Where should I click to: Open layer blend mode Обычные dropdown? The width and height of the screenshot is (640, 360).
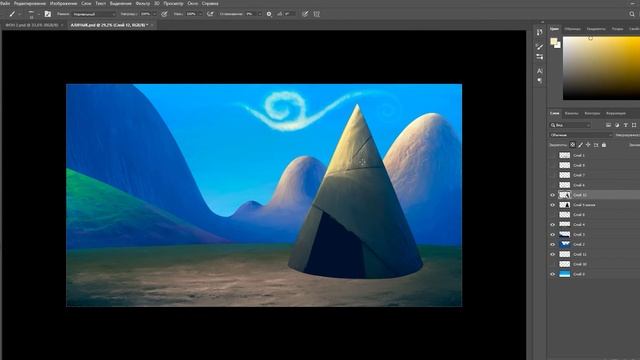click(x=580, y=135)
